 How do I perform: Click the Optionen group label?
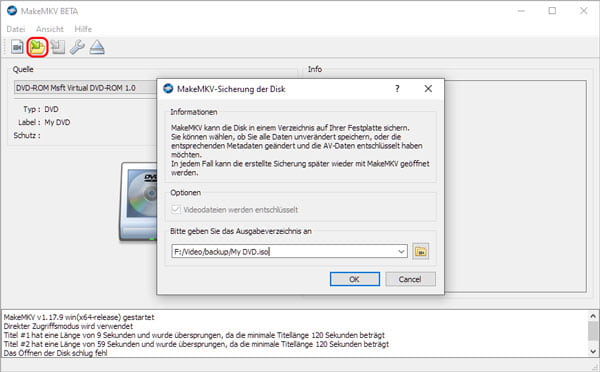click(x=186, y=193)
